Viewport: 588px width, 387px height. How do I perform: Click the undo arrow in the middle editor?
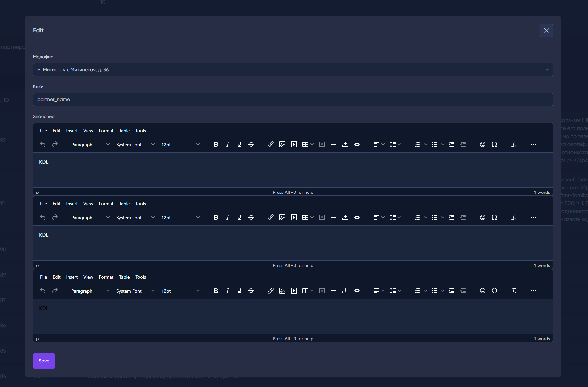pyautogui.click(x=43, y=217)
